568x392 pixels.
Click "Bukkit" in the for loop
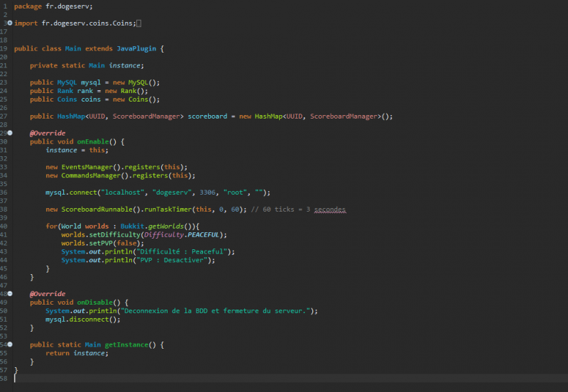pos(132,227)
